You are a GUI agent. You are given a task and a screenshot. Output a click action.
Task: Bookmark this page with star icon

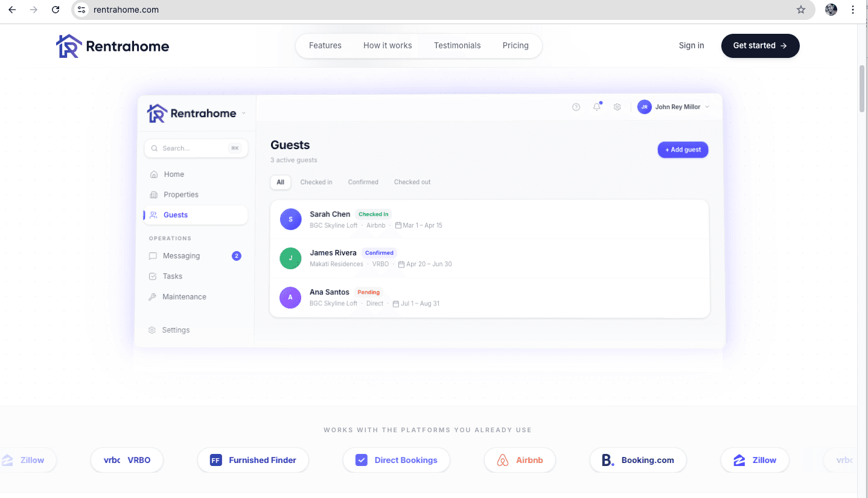coord(800,10)
